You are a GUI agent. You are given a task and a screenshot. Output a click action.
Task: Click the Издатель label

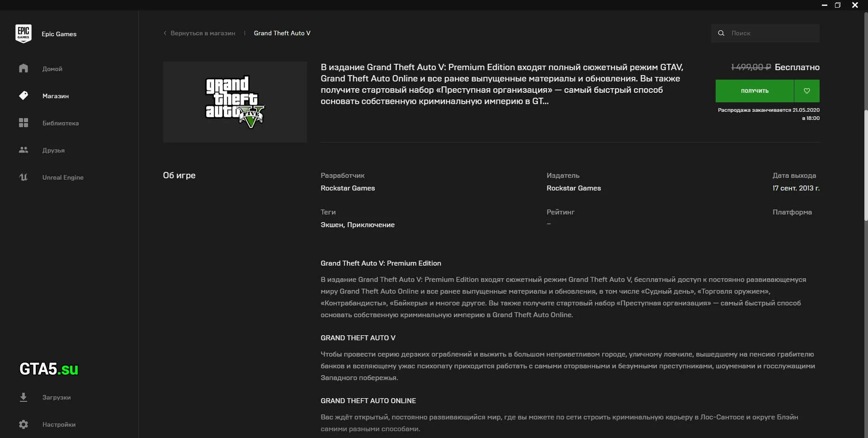pos(563,176)
